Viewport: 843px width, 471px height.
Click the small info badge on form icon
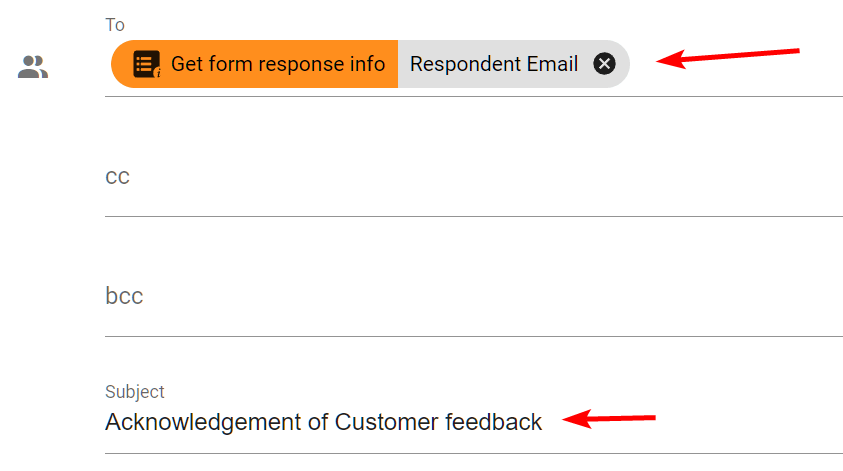click(158, 73)
